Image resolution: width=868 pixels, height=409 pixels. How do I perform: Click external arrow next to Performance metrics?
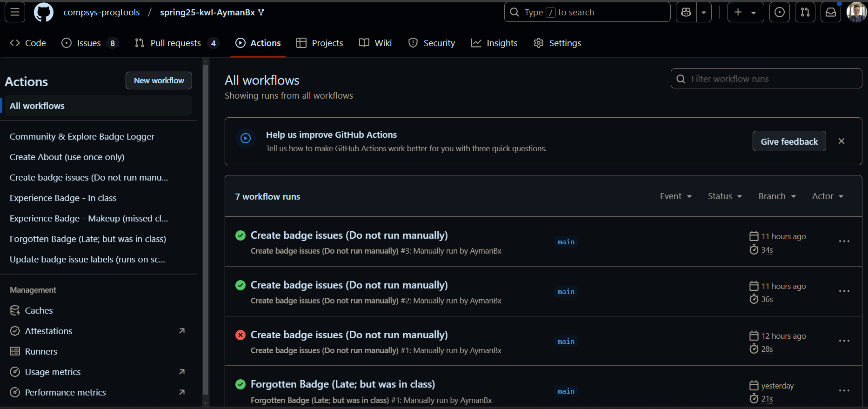coord(182,392)
